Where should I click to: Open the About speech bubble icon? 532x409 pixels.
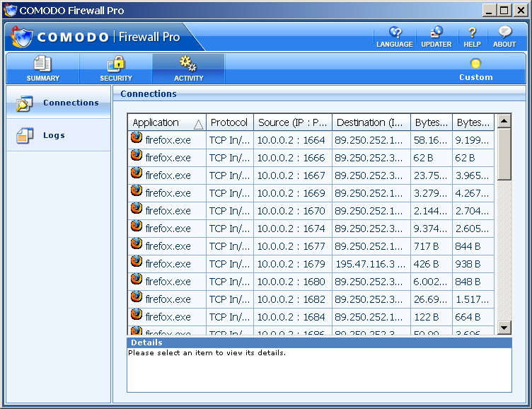coord(505,33)
